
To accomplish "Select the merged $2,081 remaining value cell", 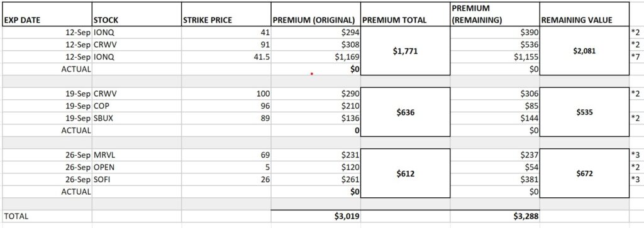I will (x=584, y=52).
